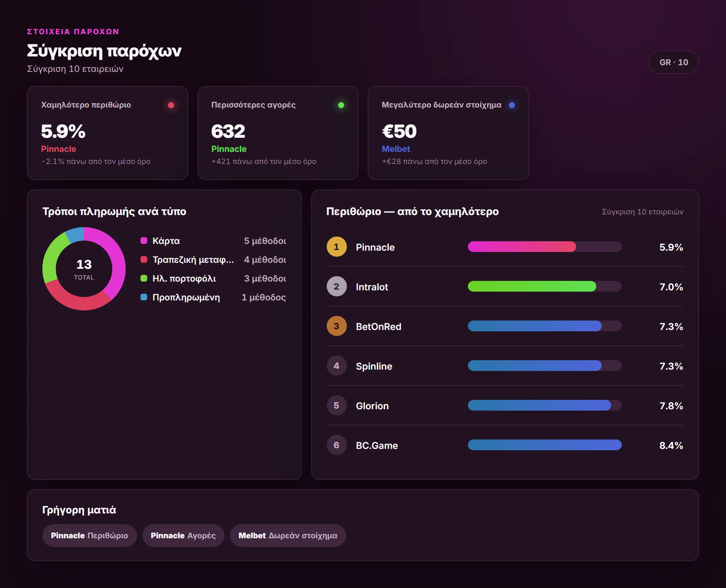Click the BetOnRed margin bar

pos(544,326)
